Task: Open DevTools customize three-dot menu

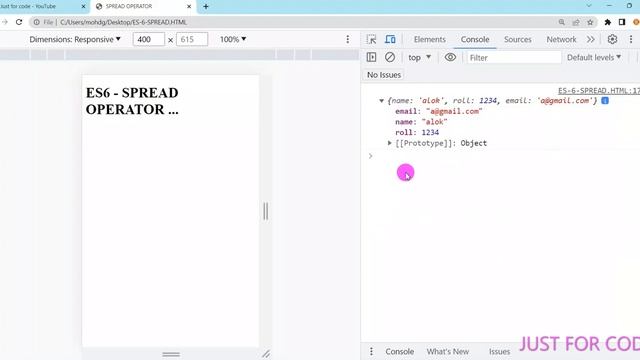Action: (x=631, y=39)
